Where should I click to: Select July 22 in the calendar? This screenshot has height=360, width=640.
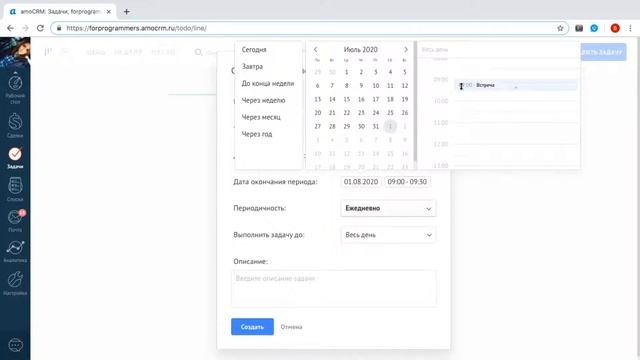(347, 113)
